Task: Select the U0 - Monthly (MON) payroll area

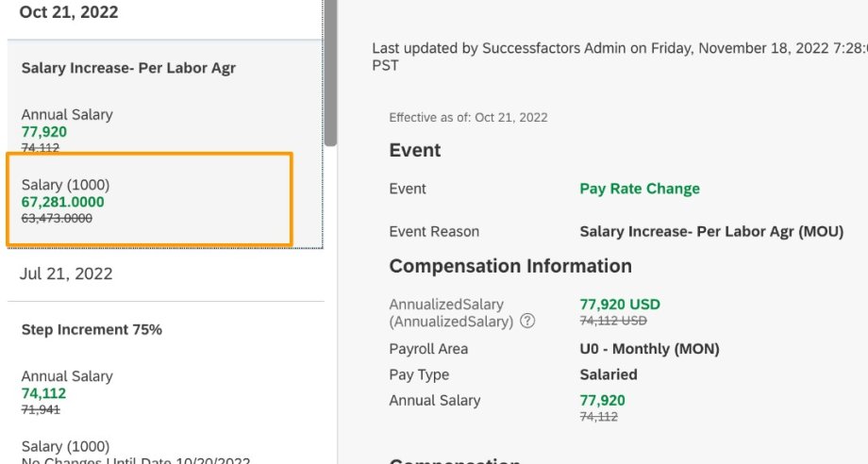Action: pyautogui.click(x=649, y=349)
